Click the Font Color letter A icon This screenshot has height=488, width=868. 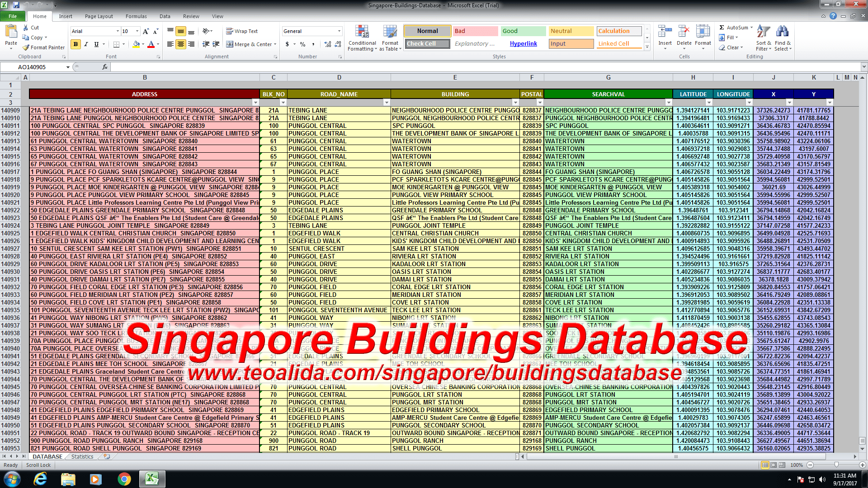pos(151,44)
